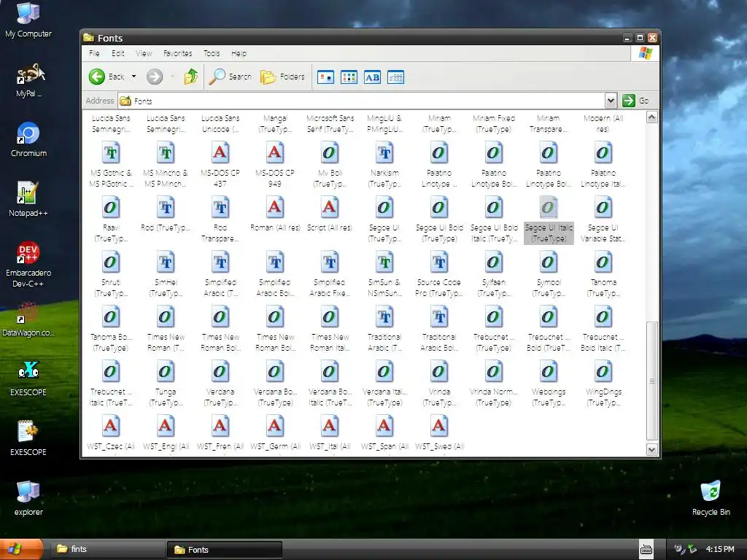Click the 'Microsoft Sans Serif' label

click(x=330, y=123)
